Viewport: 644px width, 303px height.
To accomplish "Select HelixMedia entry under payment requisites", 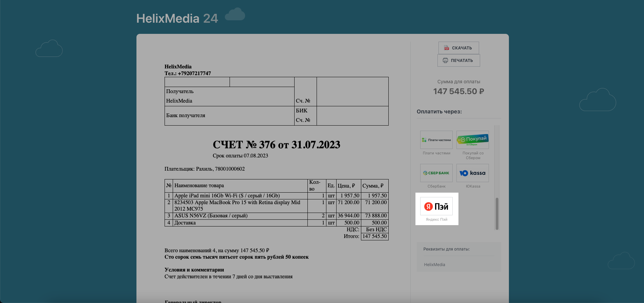I will (434, 265).
